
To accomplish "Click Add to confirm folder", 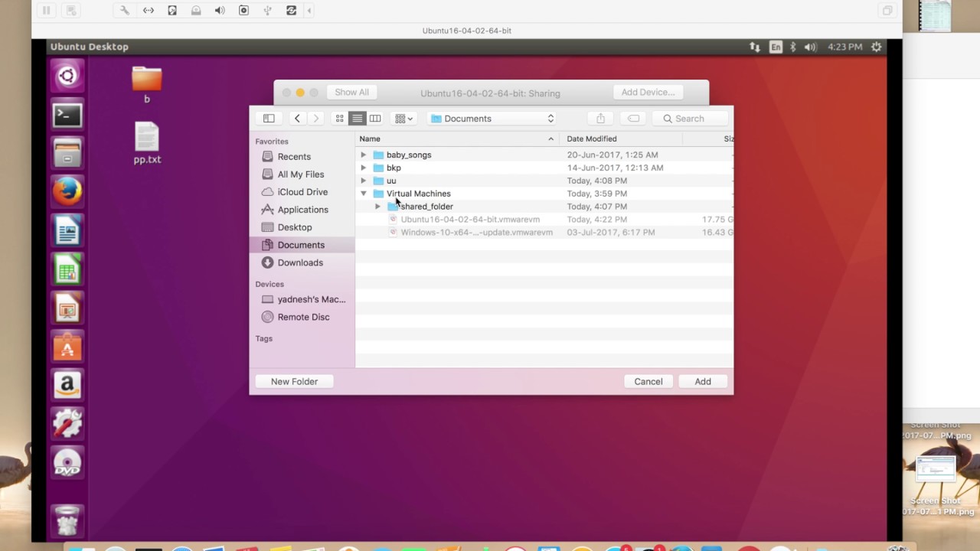I will click(703, 381).
